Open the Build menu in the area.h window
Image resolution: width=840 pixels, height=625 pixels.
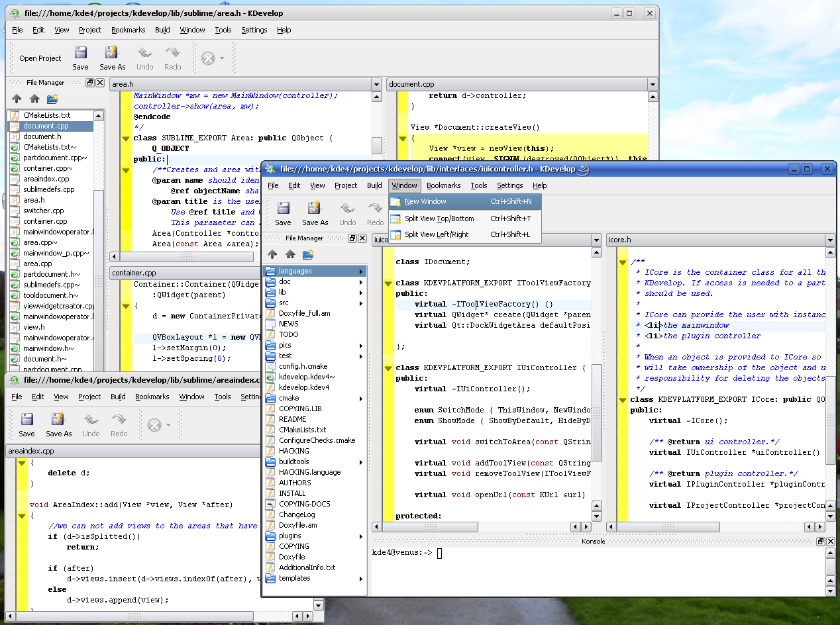coord(162,30)
